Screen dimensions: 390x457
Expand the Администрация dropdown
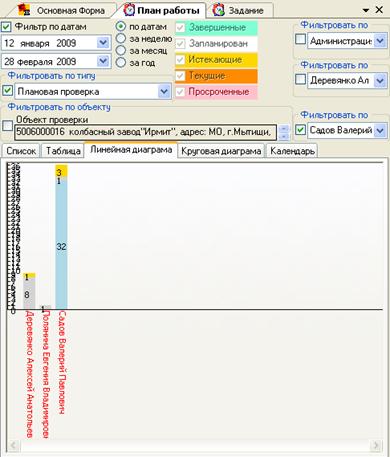click(380, 41)
